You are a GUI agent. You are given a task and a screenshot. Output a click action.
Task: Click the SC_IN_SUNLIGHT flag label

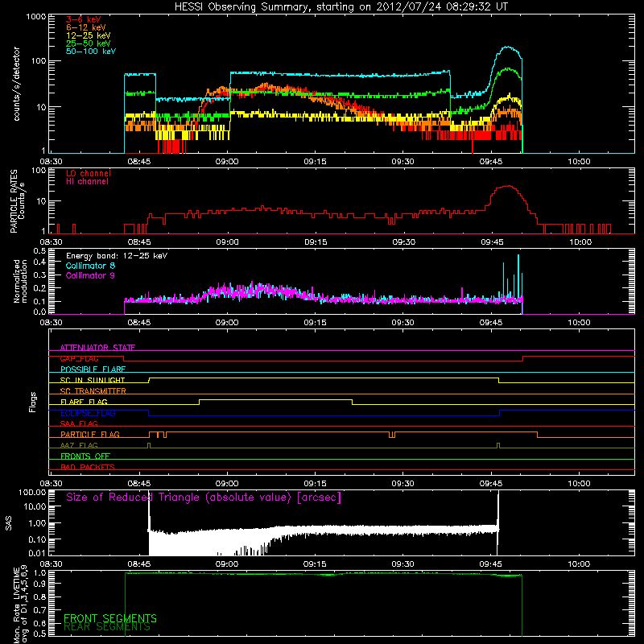click(93, 380)
